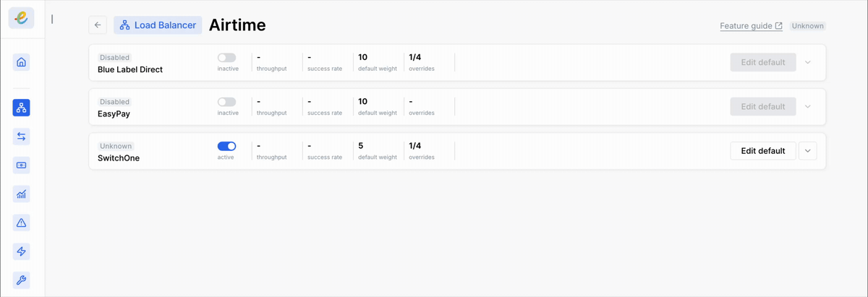The height and width of the screenshot is (297, 868).
Task: Click Edit default for SwitchOne
Action: pyautogui.click(x=763, y=151)
